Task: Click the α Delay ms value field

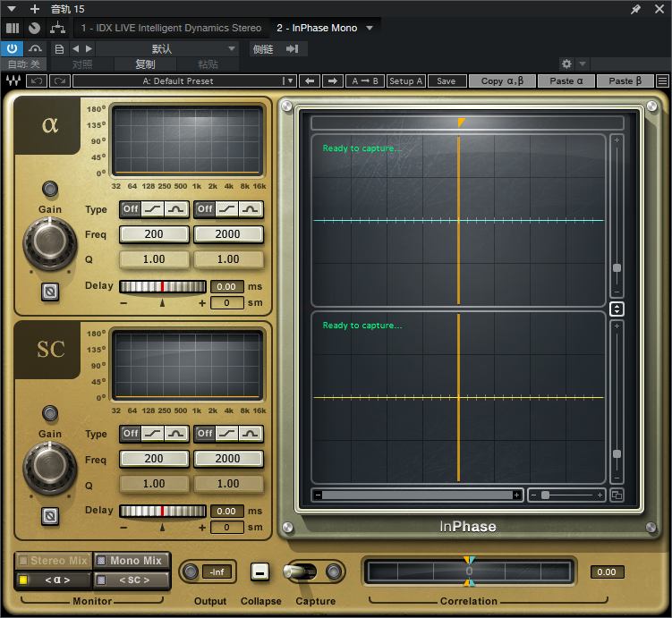Action: click(x=226, y=286)
